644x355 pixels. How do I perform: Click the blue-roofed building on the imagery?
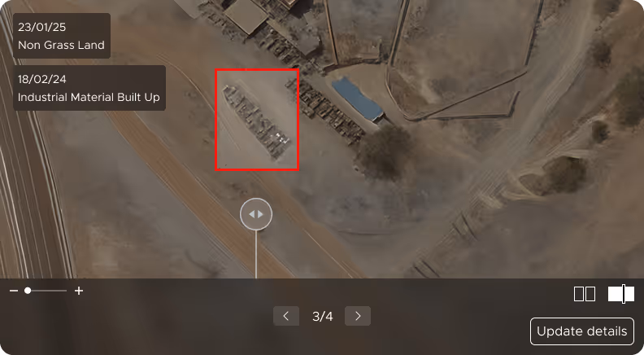[x=357, y=99]
